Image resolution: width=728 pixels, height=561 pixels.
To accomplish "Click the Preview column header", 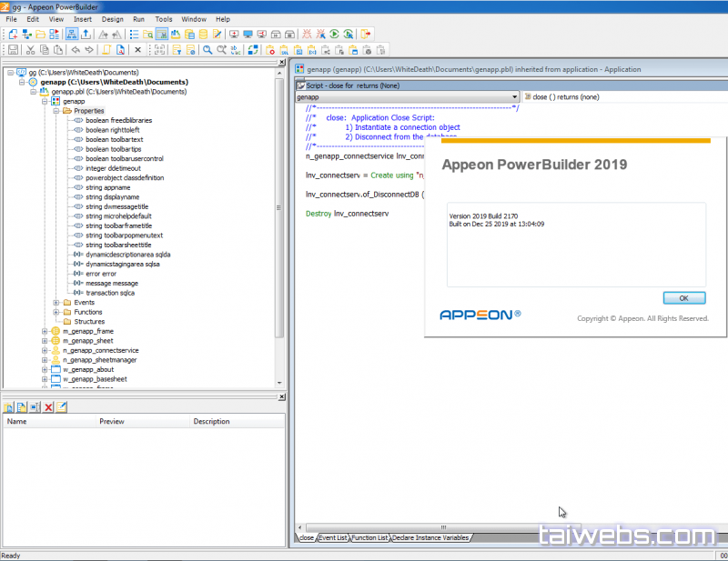I will tap(112, 422).
